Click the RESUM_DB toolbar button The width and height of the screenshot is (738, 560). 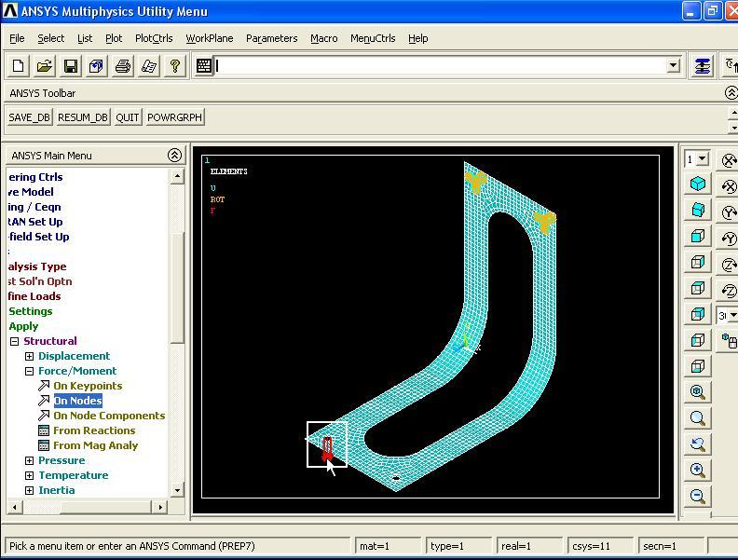pyautogui.click(x=83, y=117)
